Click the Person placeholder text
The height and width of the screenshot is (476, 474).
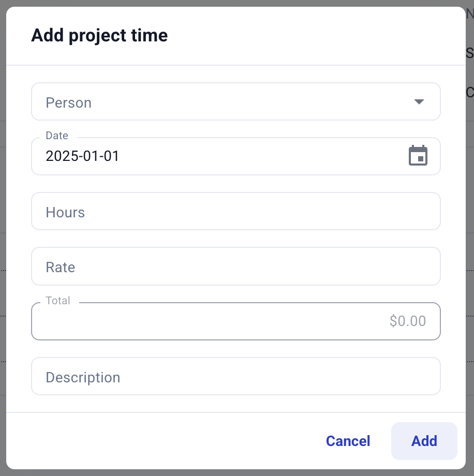tap(69, 102)
